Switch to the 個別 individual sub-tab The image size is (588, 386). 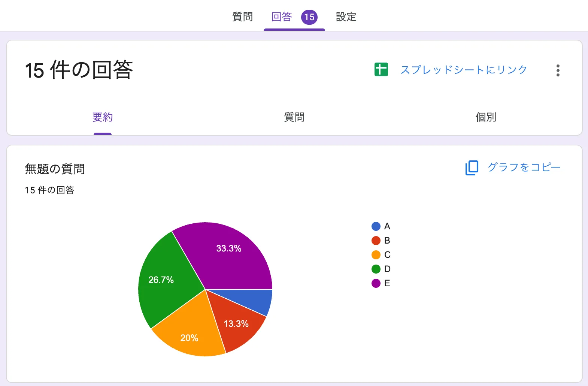486,117
